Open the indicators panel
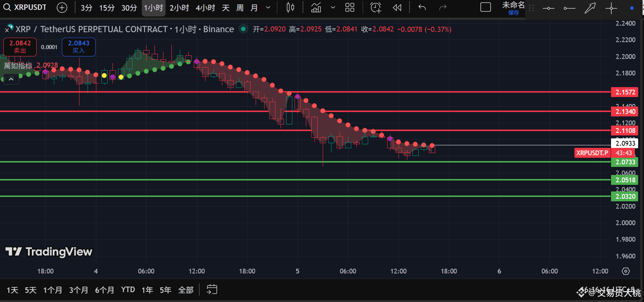 [x=316, y=7]
